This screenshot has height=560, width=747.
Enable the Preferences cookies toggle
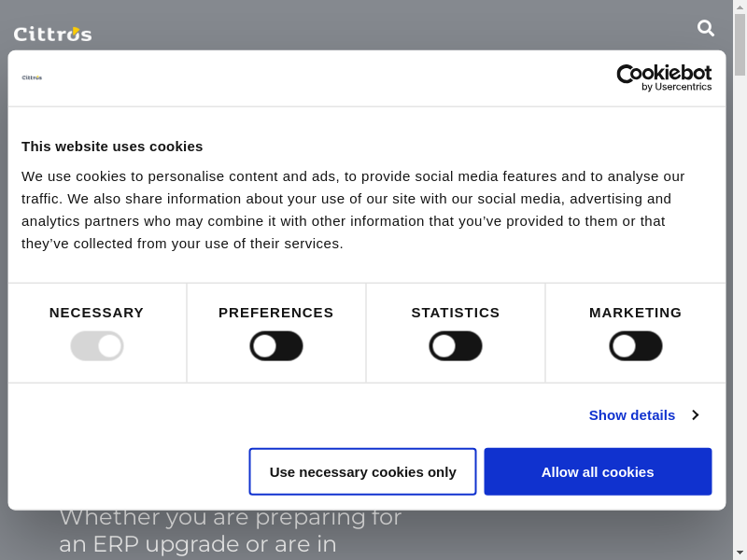[276, 346]
